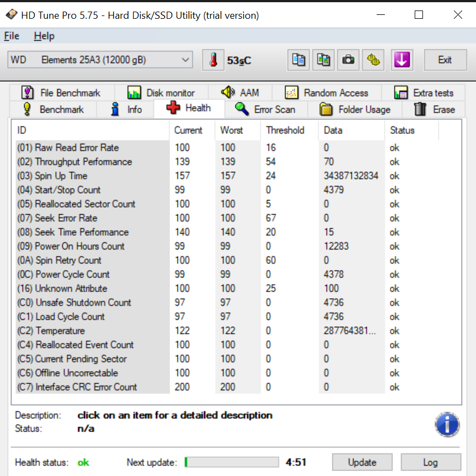Click the blue info icon

446,425
